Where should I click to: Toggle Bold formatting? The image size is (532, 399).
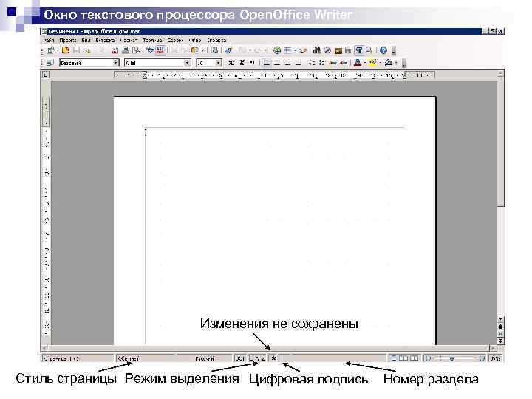point(232,63)
